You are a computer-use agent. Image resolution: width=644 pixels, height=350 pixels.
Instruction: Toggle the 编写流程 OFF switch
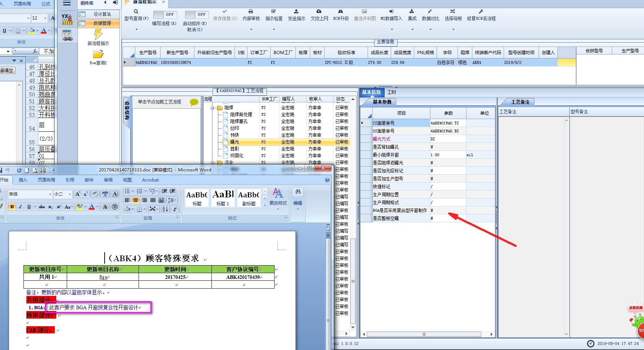click(165, 14)
